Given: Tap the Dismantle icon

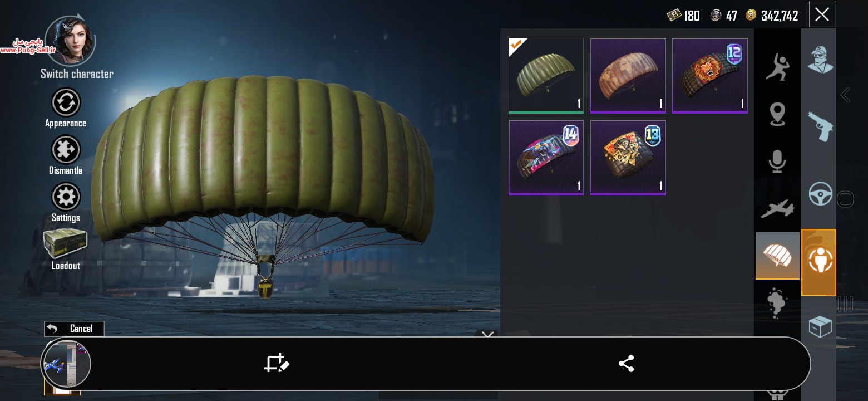Looking at the screenshot, I should (x=66, y=150).
